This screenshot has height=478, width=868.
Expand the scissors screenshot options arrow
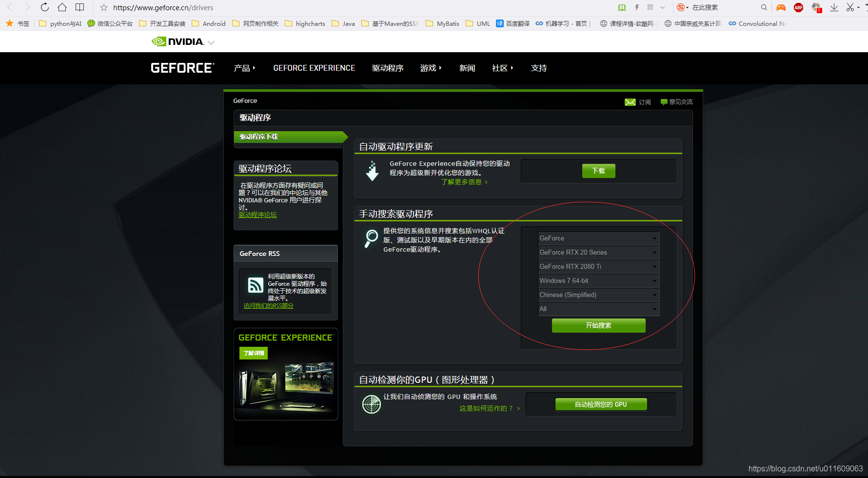point(859,7)
